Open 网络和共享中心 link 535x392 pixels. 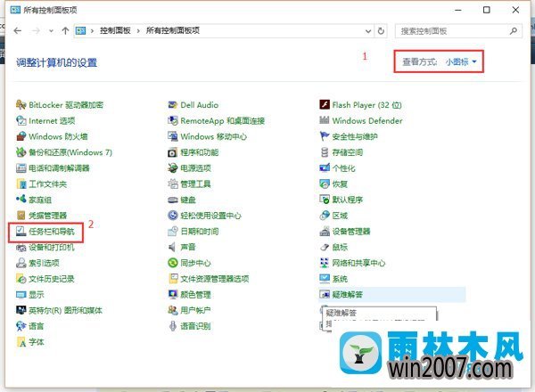358,263
